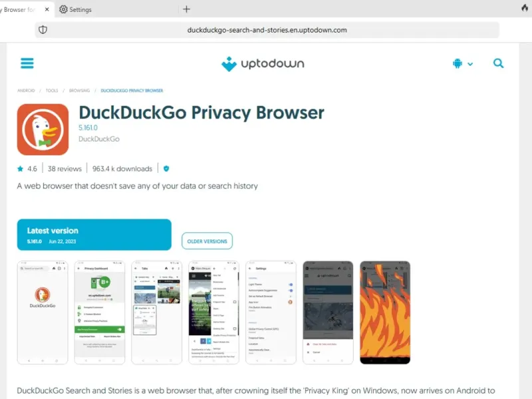Open the fire animation screenshot thumbnail
This screenshot has height=399, width=532.
click(385, 313)
